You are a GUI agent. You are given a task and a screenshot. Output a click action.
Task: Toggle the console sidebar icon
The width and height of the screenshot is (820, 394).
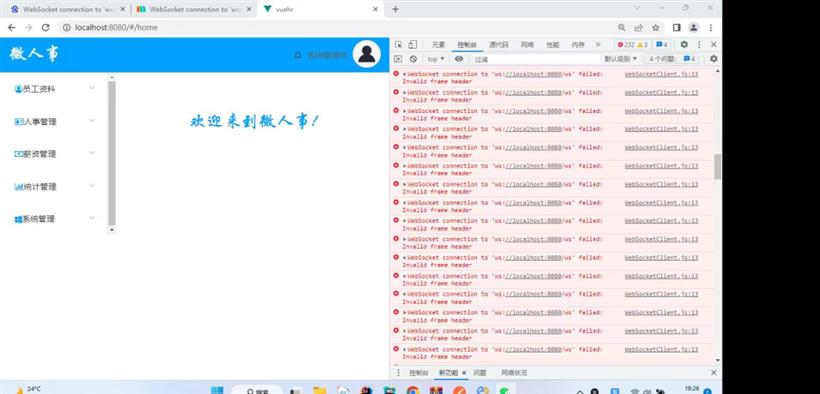[398, 59]
